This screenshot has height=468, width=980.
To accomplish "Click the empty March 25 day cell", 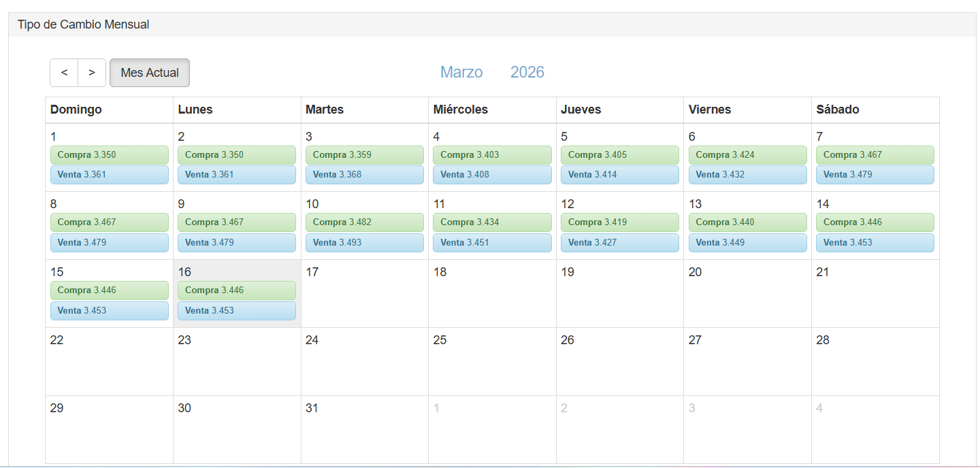I will (492, 367).
